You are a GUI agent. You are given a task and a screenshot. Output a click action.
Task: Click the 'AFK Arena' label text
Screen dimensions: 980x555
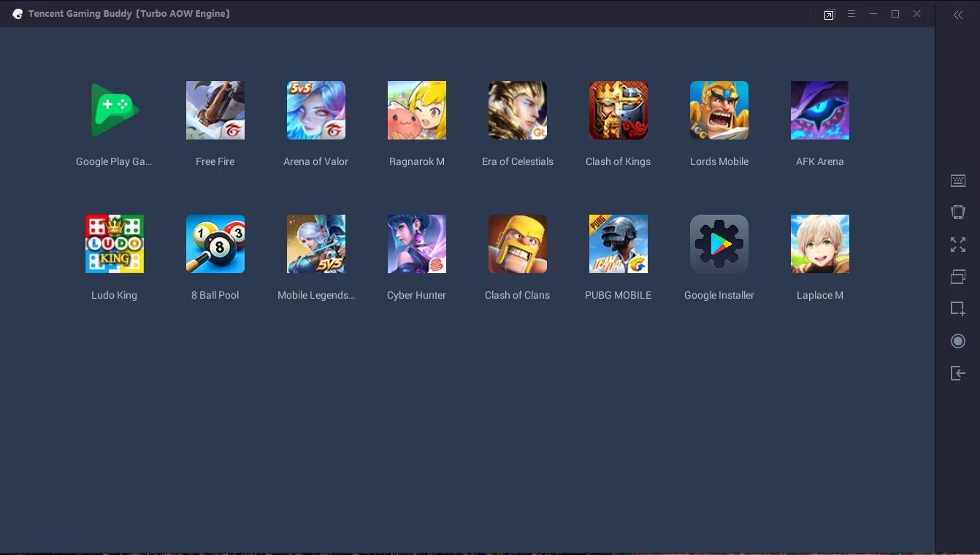point(820,161)
